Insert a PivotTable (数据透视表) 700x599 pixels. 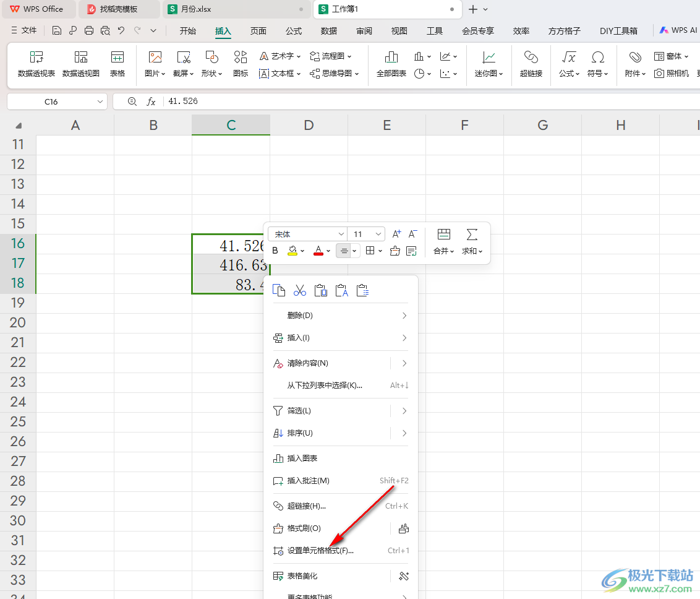pos(36,64)
